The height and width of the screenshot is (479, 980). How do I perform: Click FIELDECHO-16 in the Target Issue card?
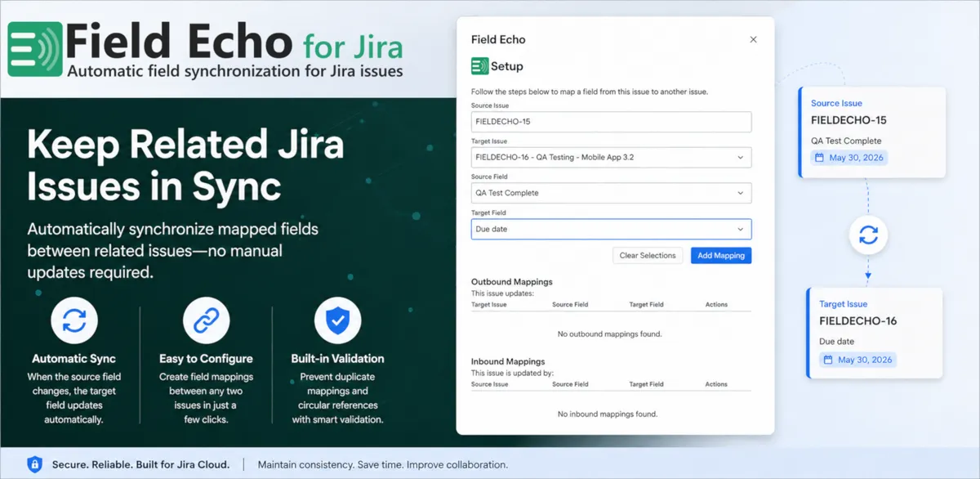pyautogui.click(x=857, y=321)
